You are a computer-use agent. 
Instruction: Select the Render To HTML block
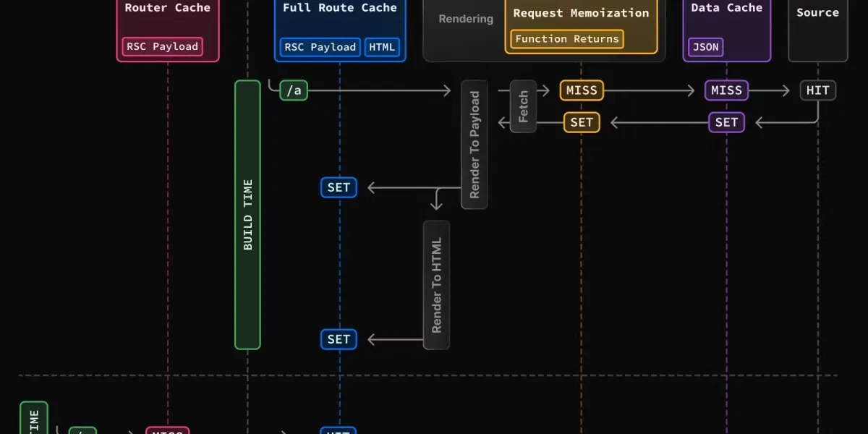coord(436,285)
